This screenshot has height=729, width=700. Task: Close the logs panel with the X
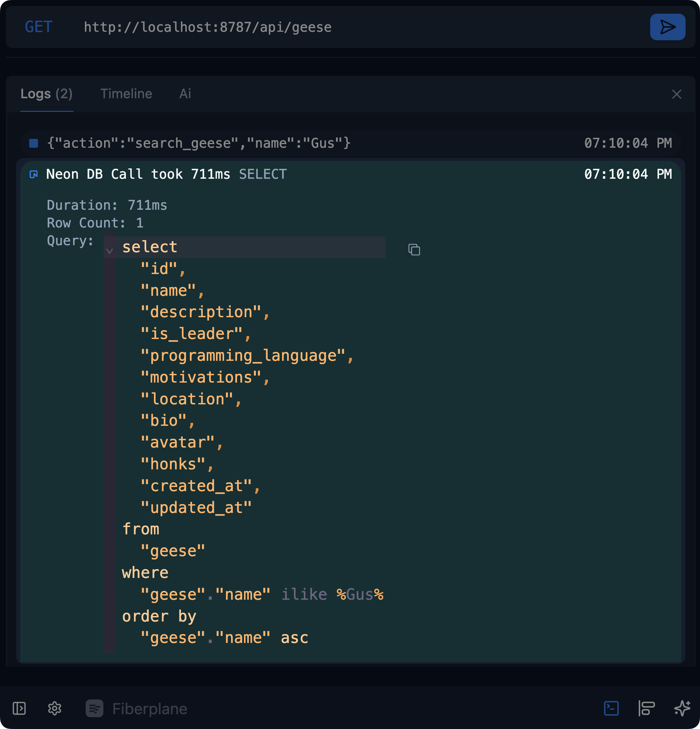[677, 94]
